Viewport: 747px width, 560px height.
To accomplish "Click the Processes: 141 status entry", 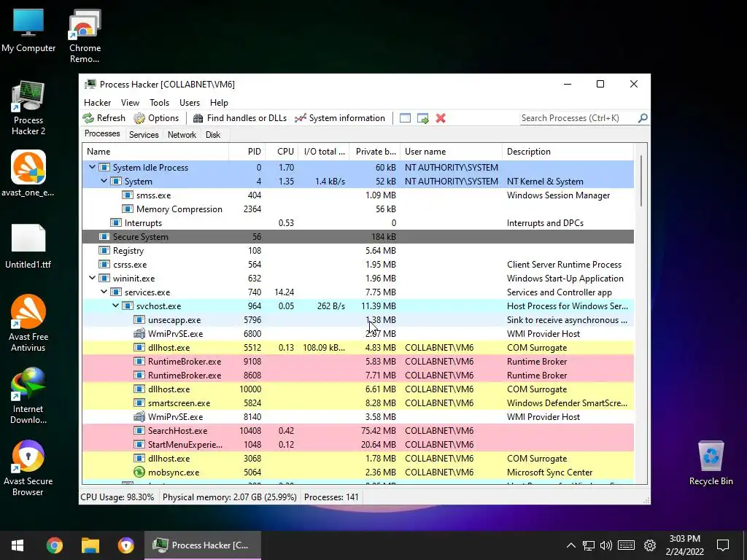I will pyautogui.click(x=331, y=497).
